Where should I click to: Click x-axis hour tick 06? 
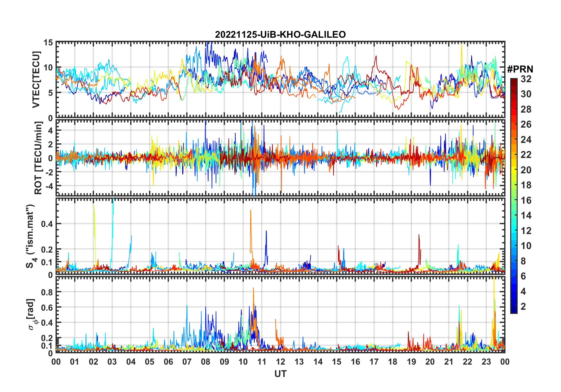pyautogui.click(x=168, y=362)
